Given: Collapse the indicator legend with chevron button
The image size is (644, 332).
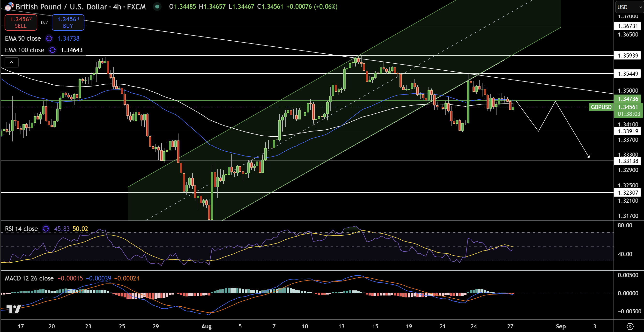Looking at the screenshot, I should [12, 62].
